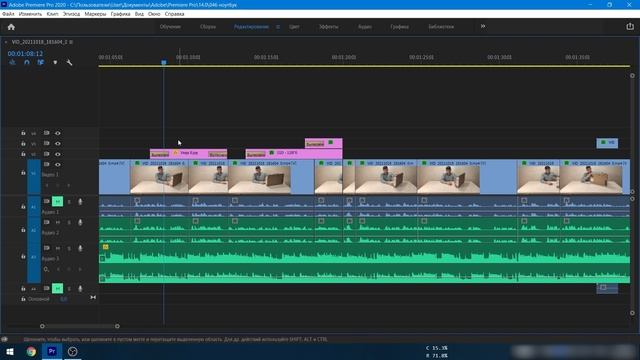Click the share/export icon at top right
The height and width of the screenshot is (360, 640).
(630, 27)
